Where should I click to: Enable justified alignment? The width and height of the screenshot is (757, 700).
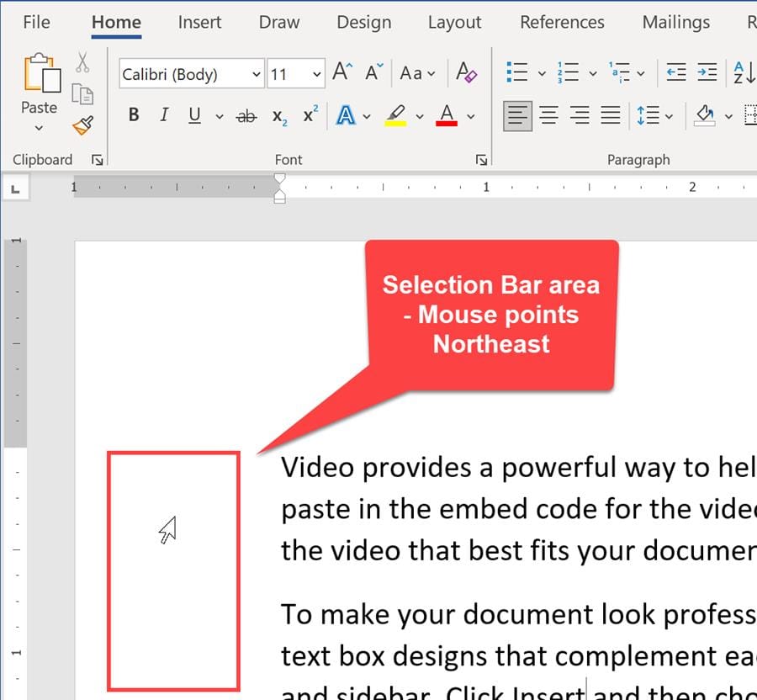click(611, 115)
